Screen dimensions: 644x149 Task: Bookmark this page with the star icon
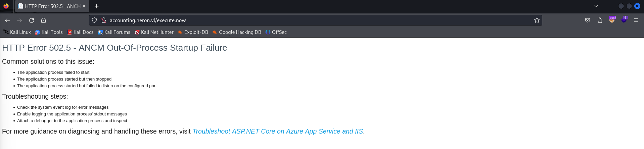click(x=537, y=20)
